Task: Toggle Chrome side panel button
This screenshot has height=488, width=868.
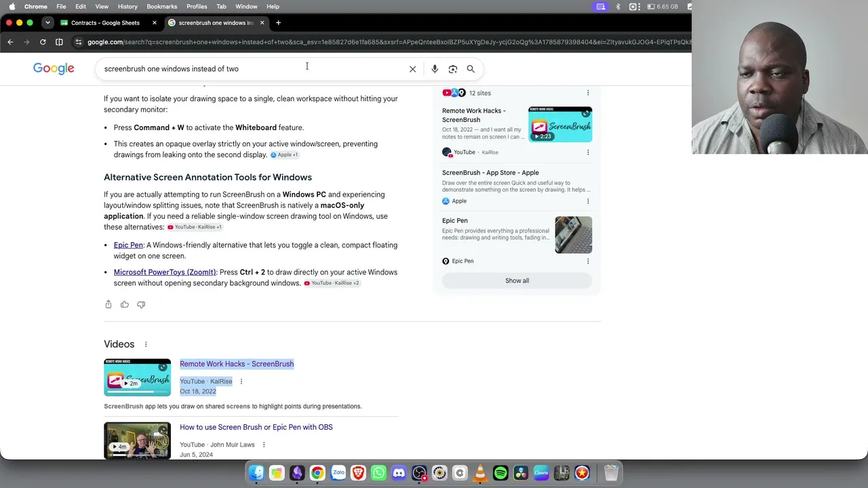Action: click(x=59, y=42)
